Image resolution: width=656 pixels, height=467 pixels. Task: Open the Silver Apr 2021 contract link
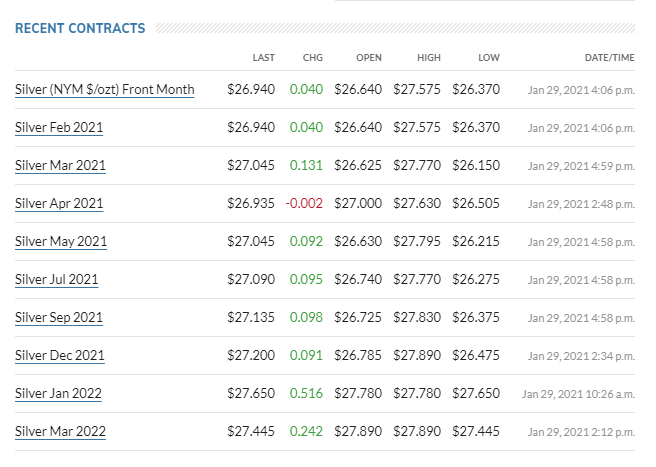pos(59,204)
